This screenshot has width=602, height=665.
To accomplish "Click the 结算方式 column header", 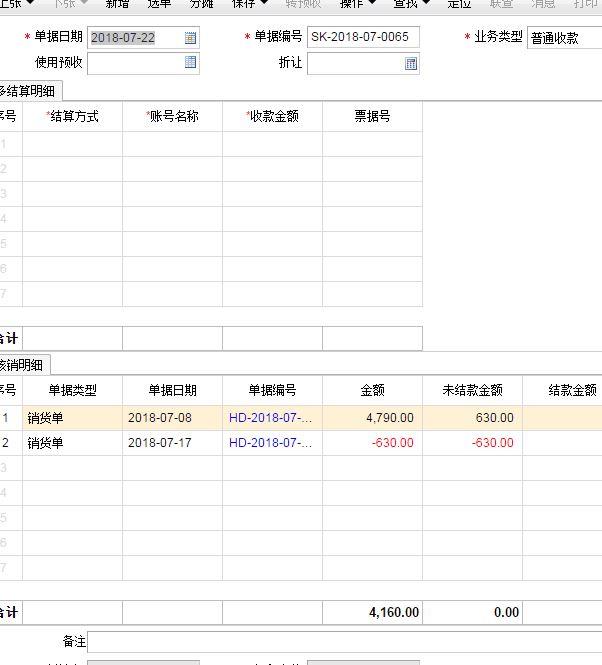I will point(73,116).
